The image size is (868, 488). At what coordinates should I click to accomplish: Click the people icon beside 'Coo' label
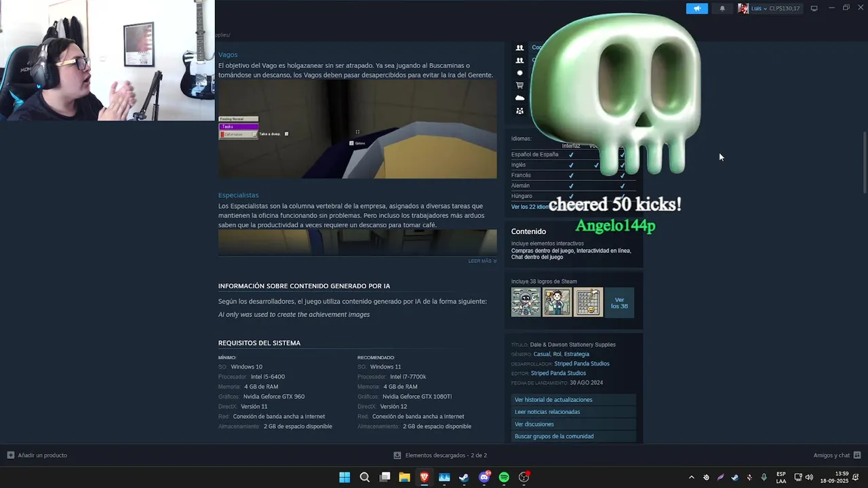519,47
